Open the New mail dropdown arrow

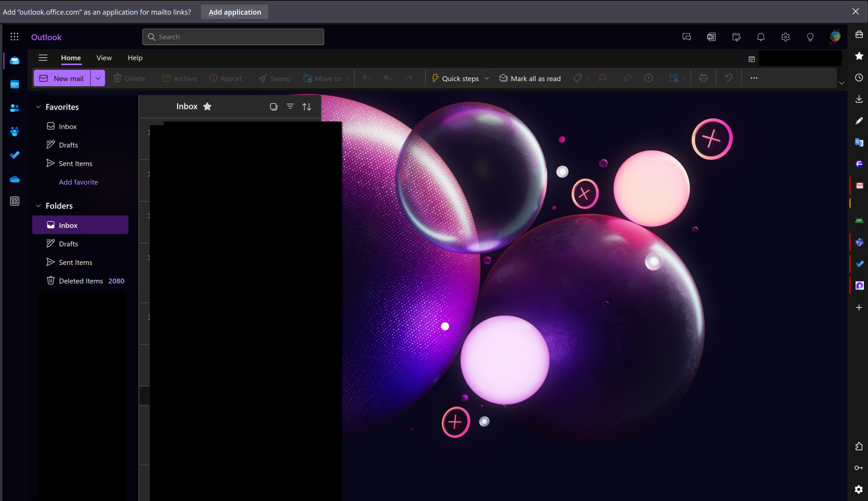98,78
